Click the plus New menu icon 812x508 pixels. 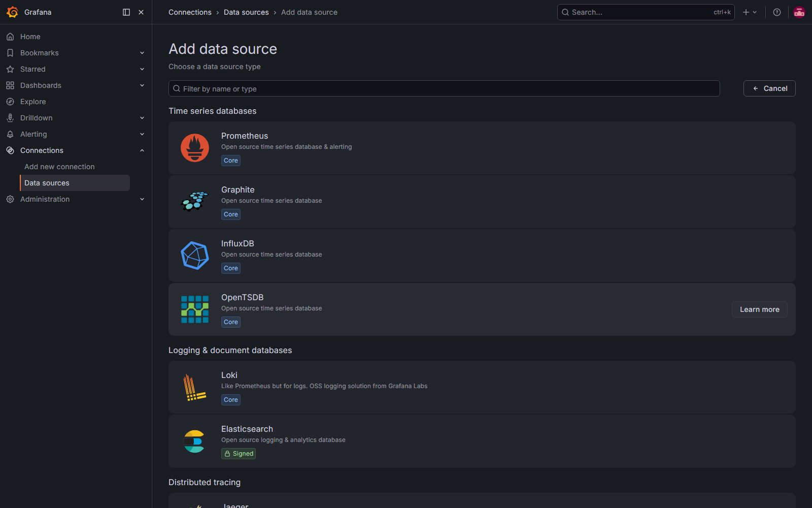coord(750,12)
